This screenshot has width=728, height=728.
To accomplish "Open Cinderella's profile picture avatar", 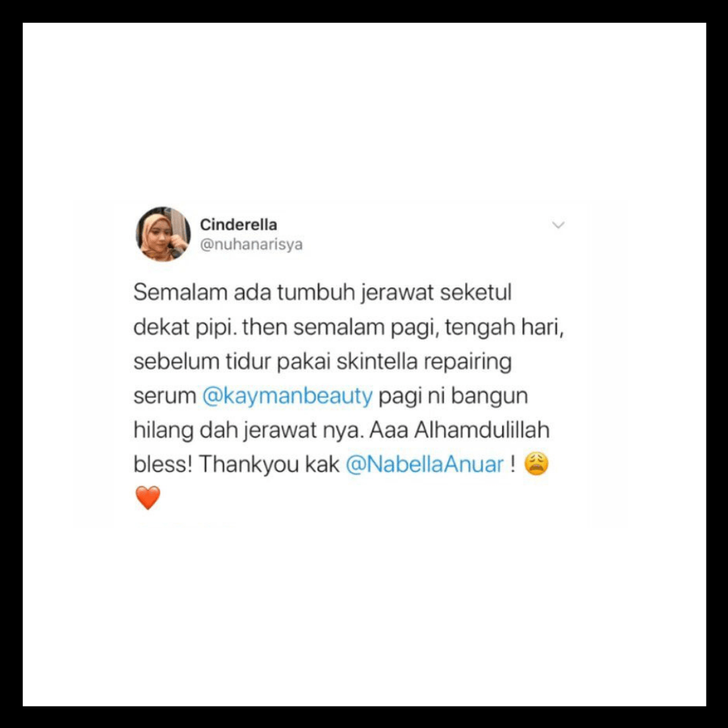I will (163, 234).
